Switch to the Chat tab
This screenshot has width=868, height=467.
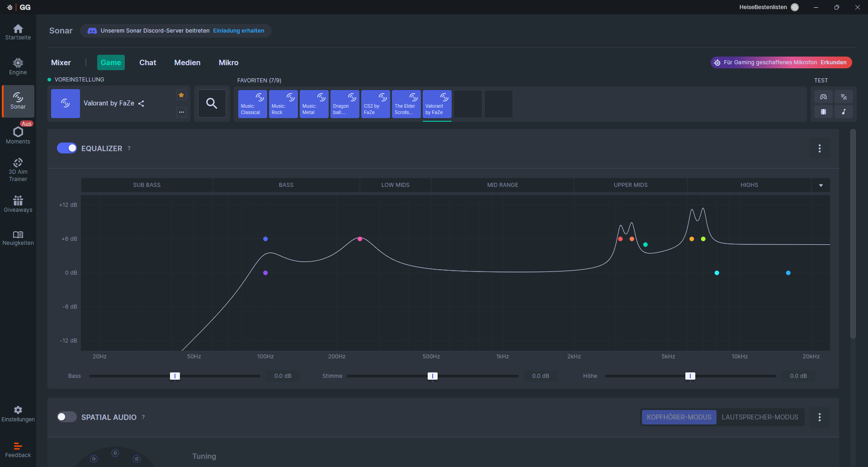pos(147,62)
